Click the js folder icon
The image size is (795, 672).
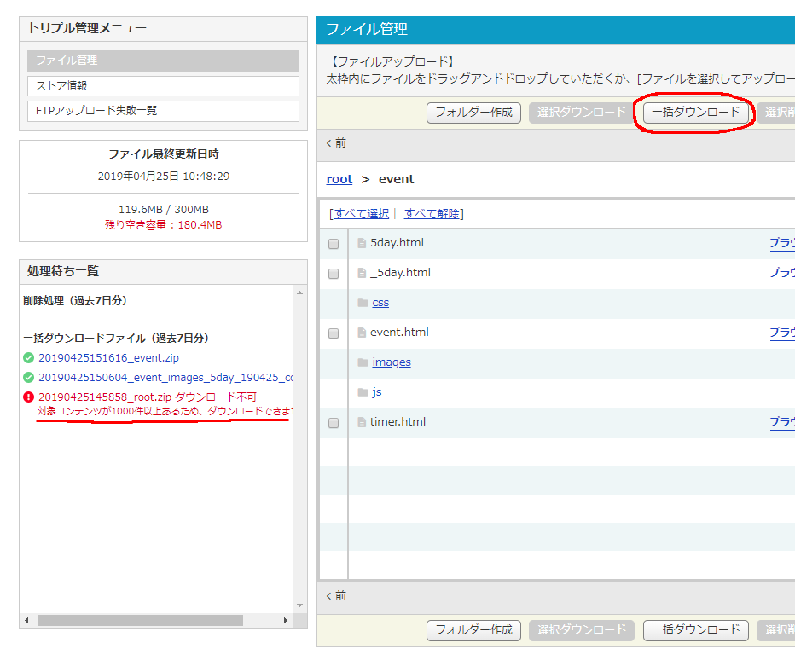click(363, 392)
